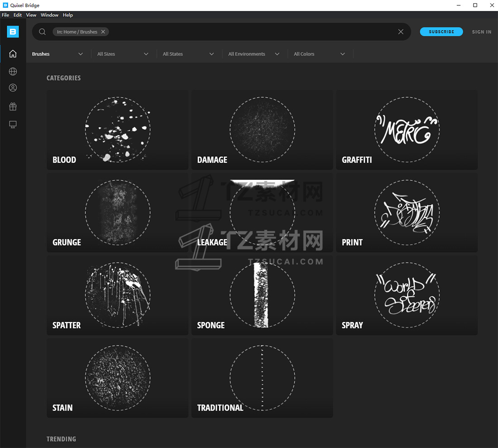The height and width of the screenshot is (448, 498).
Task: Open the All Environments dropdown
Action: pos(254,54)
